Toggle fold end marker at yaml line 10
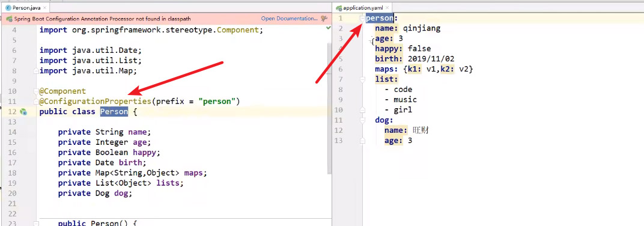 click(x=362, y=110)
